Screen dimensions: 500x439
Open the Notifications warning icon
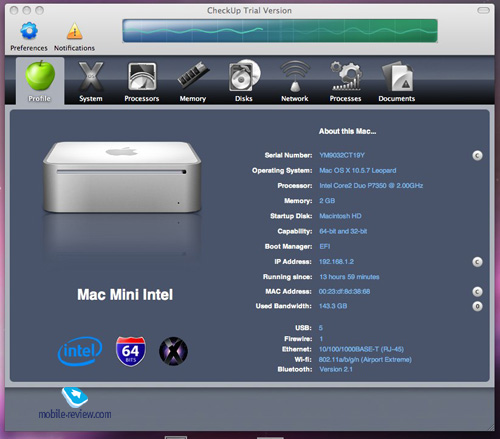coord(74,31)
